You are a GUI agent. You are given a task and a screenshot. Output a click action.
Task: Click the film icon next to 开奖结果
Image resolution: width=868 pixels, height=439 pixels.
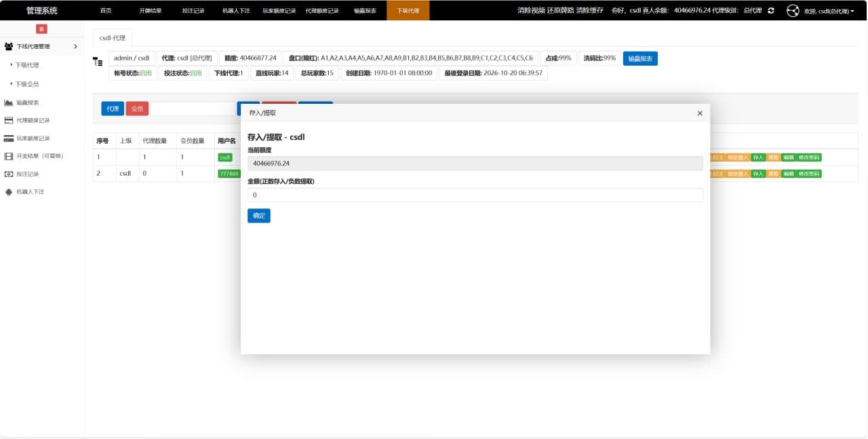click(x=9, y=156)
